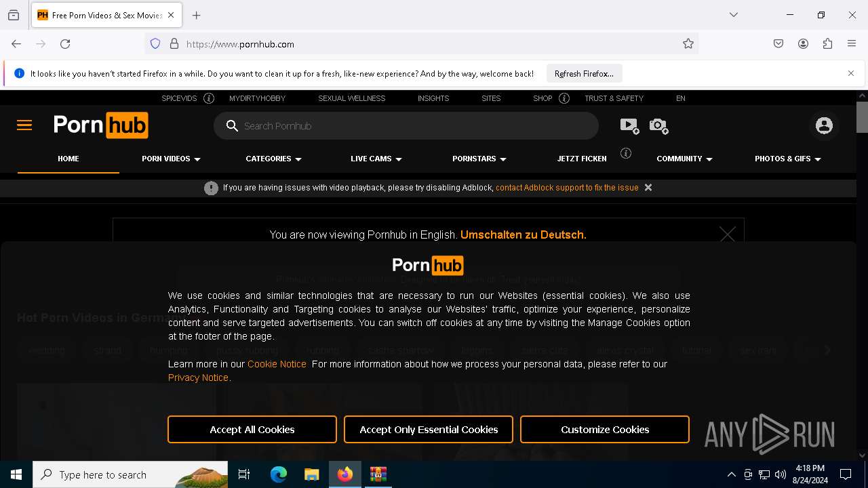Screen dimensions: 868x488
Task: Close the language notice banner
Action: tap(728, 235)
